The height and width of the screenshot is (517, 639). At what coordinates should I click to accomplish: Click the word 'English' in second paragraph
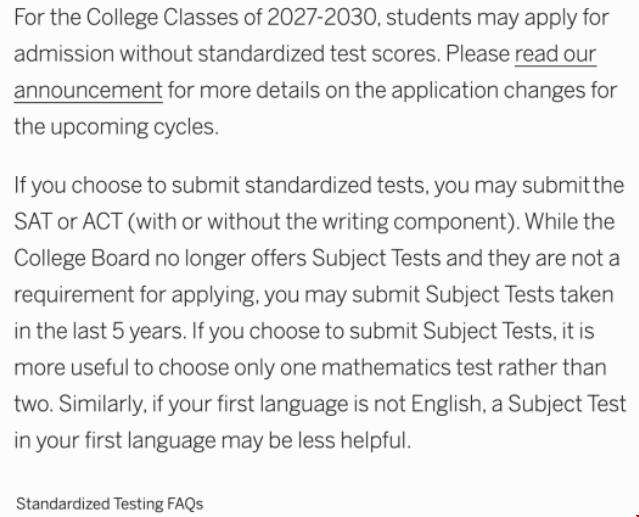(x=448, y=404)
